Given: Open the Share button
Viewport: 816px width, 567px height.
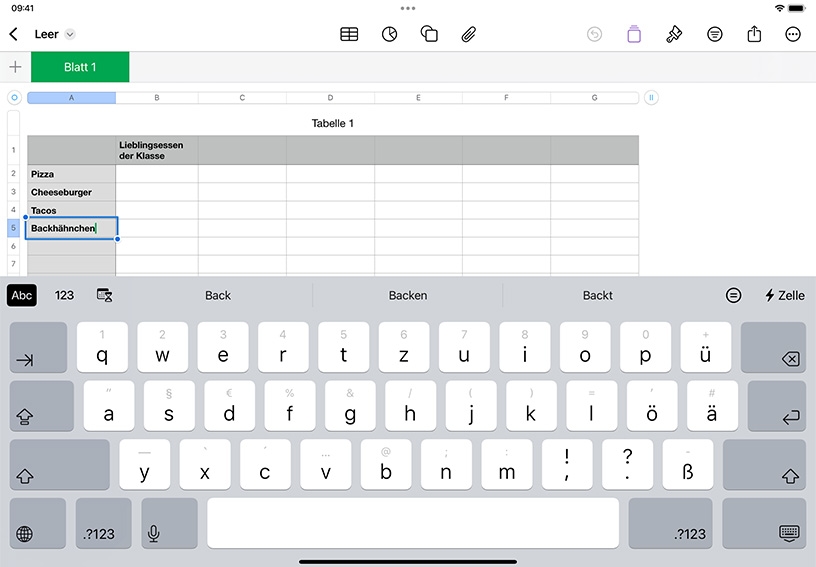Looking at the screenshot, I should tap(754, 34).
